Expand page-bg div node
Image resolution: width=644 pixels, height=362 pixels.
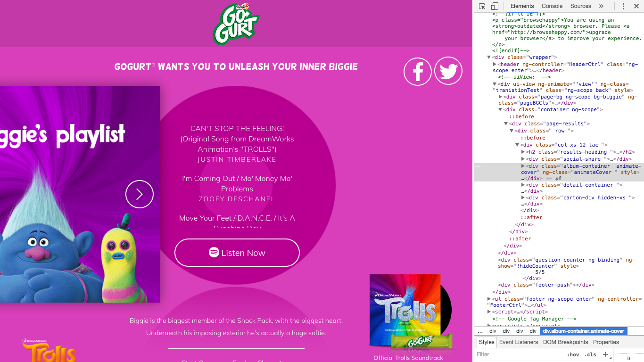pos(500,97)
